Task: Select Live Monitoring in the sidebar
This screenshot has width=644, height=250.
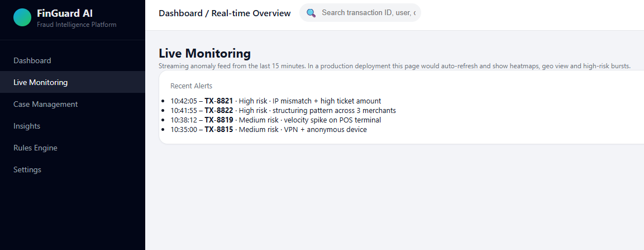Action: pos(72,82)
